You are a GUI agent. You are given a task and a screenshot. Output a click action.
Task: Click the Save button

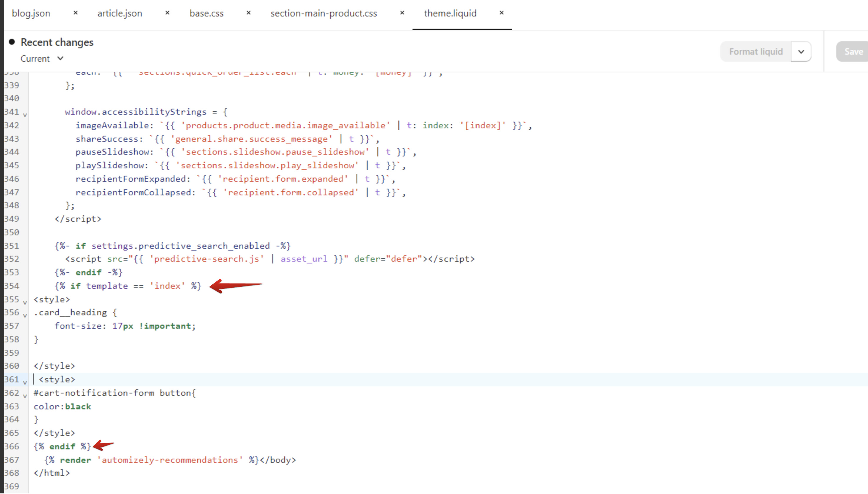pos(853,51)
